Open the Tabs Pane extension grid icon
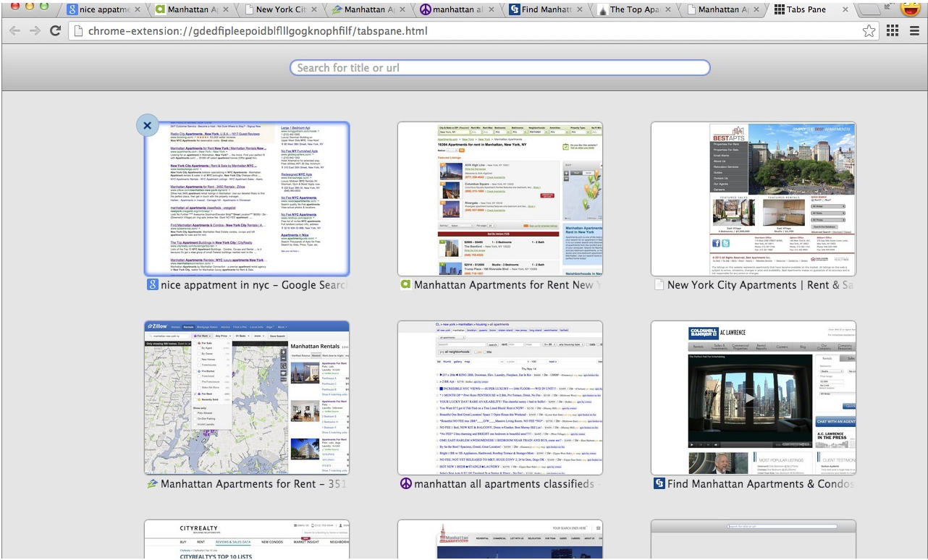Image resolution: width=928 pixels, height=560 pixels. (x=893, y=31)
